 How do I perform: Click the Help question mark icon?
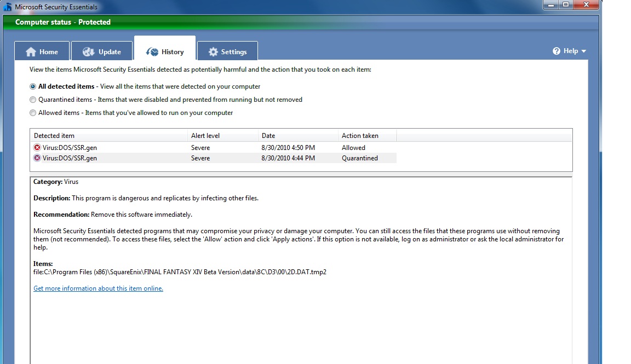click(556, 51)
